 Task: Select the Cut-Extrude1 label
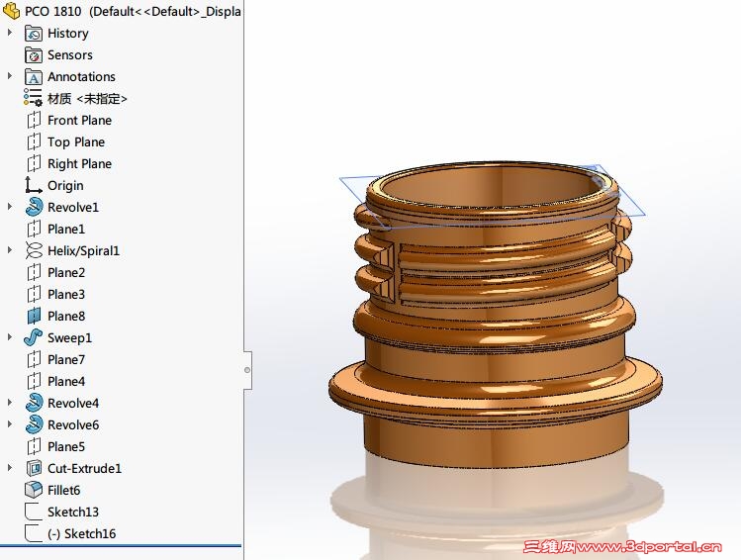pyautogui.click(x=85, y=468)
